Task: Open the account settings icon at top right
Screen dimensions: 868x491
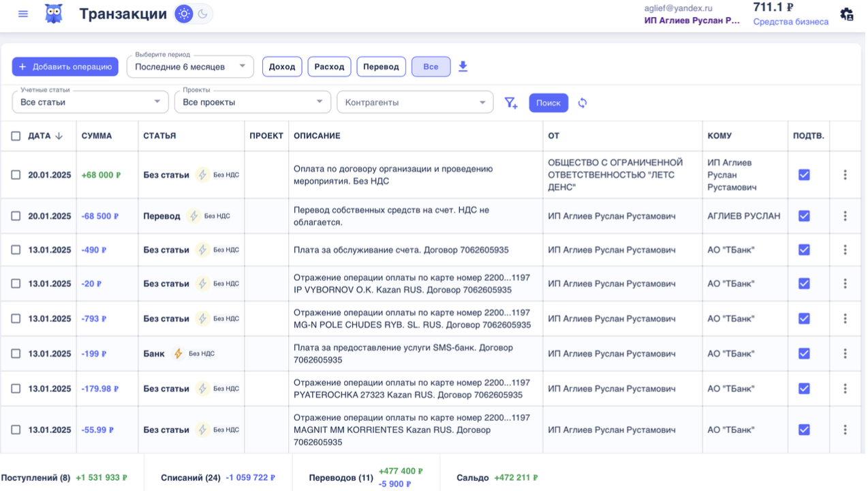Action: pos(847,14)
